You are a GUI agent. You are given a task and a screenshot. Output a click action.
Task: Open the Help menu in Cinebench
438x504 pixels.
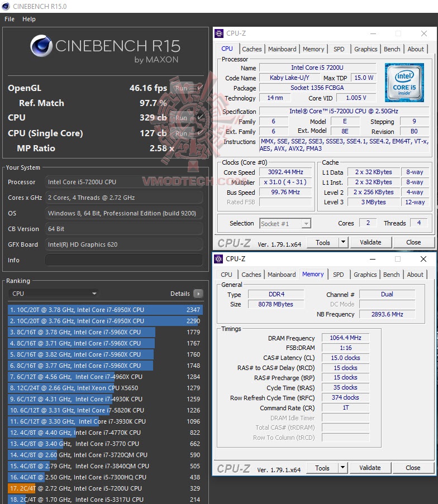pos(29,19)
